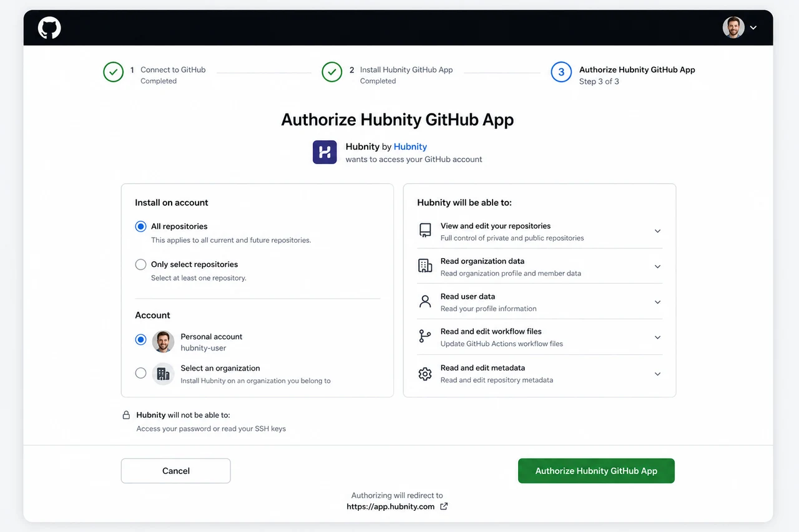
Task: Click the lock icon near restrictions note
Action: point(126,415)
